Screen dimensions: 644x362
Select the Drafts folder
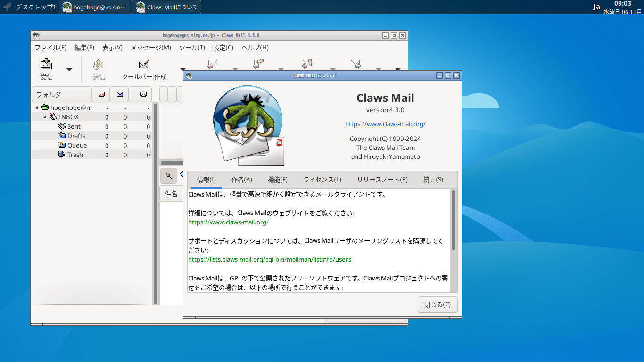click(x=76, y=136)
